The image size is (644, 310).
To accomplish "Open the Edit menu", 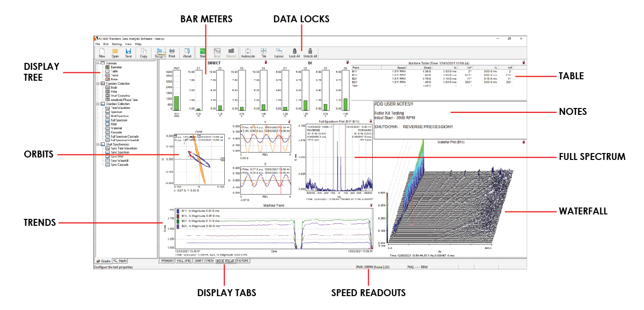I will tap(106, 44).
